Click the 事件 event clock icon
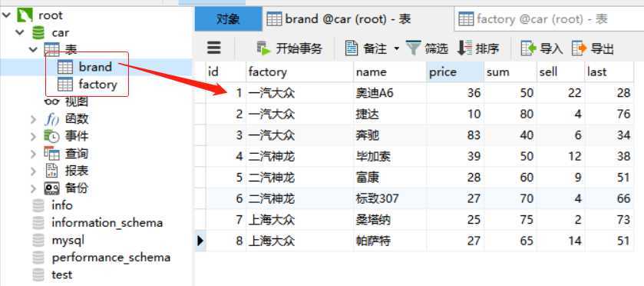 pyautogui.click(x=51, y=136)
